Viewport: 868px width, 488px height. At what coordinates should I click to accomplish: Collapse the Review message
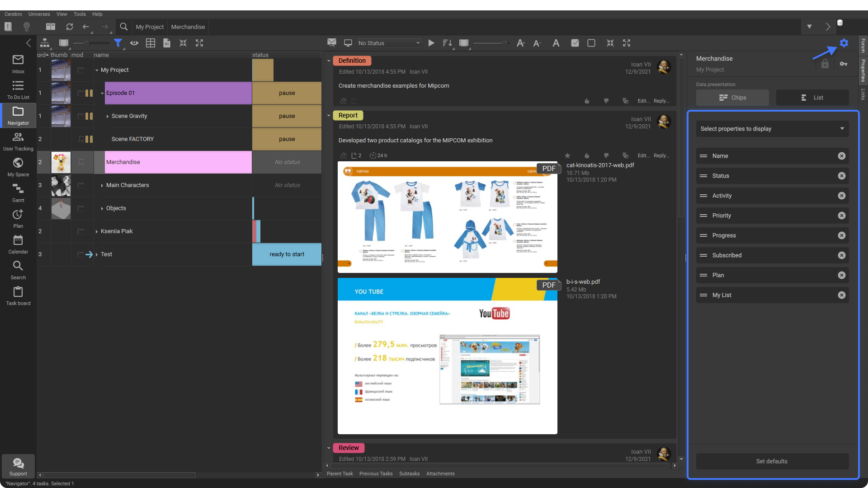tap(329, 448)
